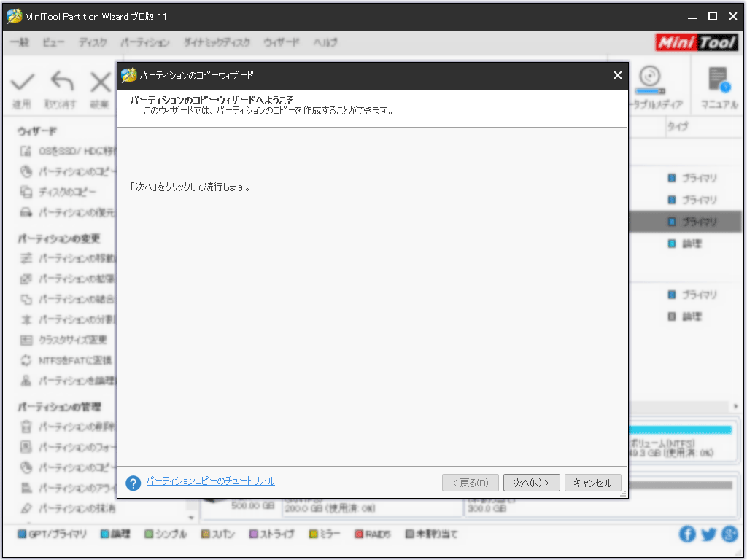Click the 次へ(N) button to continue
Viewport: 747px width, 560px height.
click(531, 483)
